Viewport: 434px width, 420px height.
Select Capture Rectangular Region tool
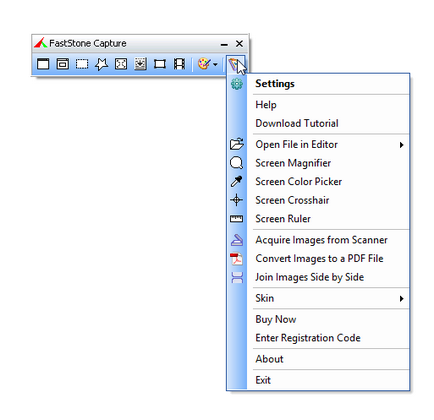click(82, 64)
